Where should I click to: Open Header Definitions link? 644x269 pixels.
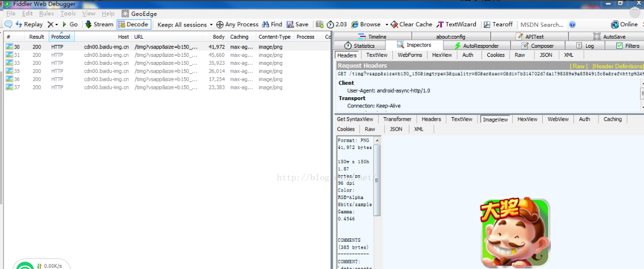point(618,66)
